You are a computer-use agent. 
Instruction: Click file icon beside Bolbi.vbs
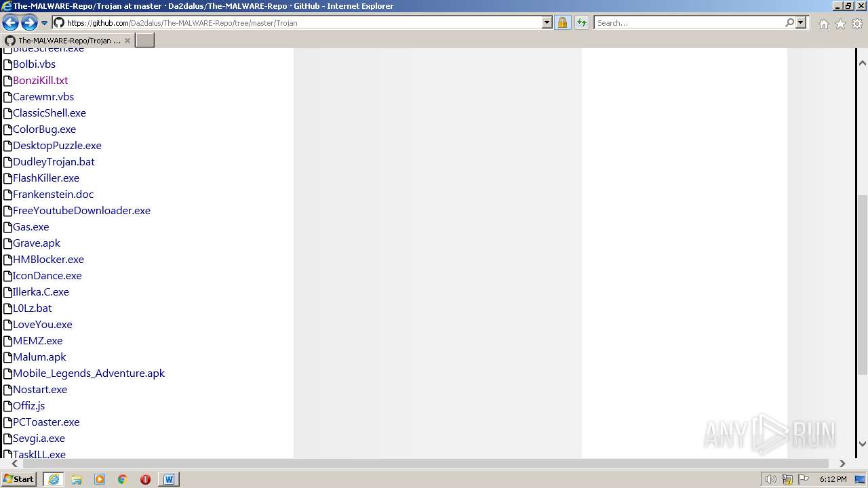pos(8,64)
